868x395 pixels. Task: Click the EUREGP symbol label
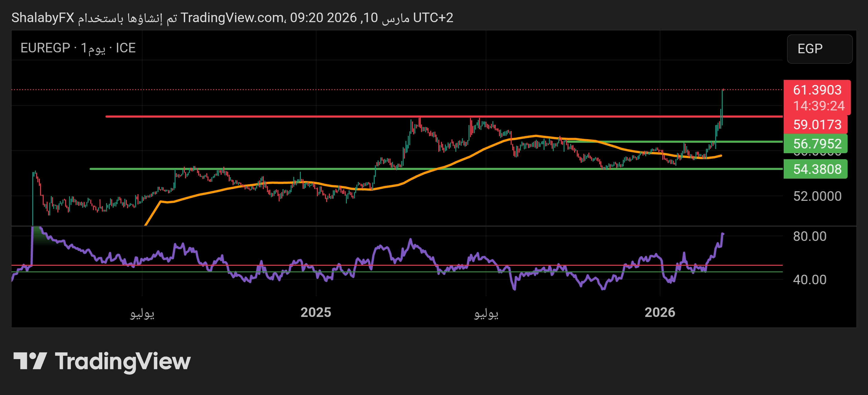[x=45, y=48]
